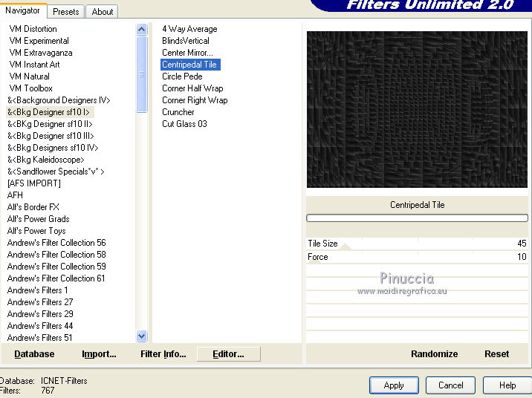532x398 pixels.
Task: Randomize the filter settings
Action: pos(434,354)
